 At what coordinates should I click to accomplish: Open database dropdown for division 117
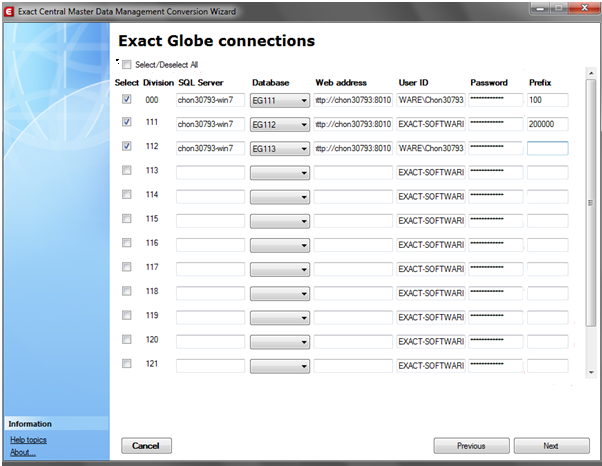tap(280, 269)
